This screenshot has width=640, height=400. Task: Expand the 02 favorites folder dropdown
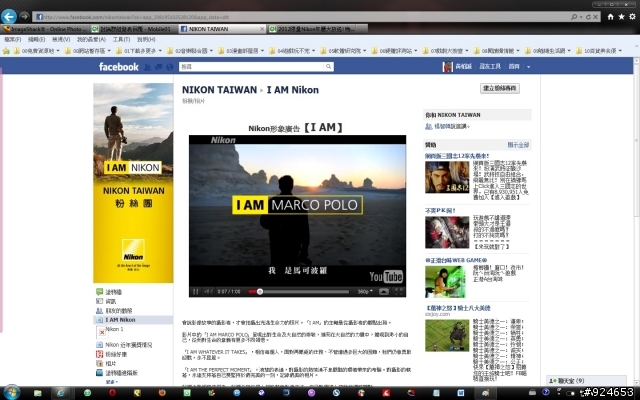click(x=211, y=51)
